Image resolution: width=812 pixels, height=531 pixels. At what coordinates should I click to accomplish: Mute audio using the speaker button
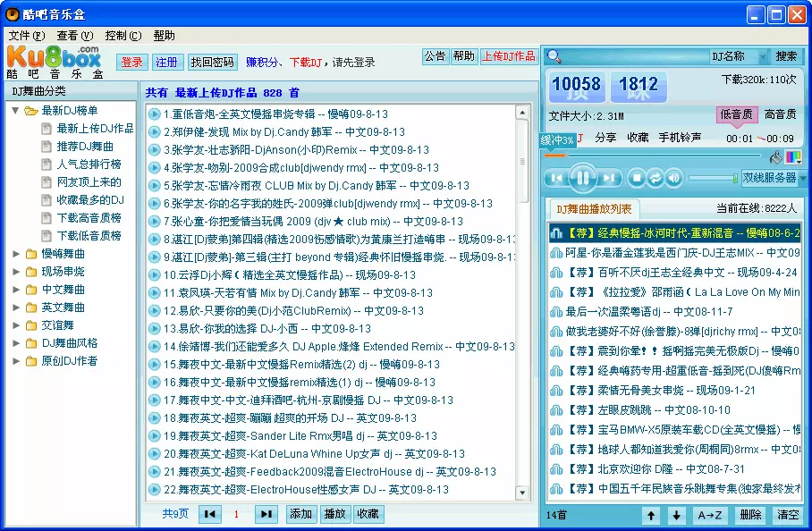(x=673, y=178)
